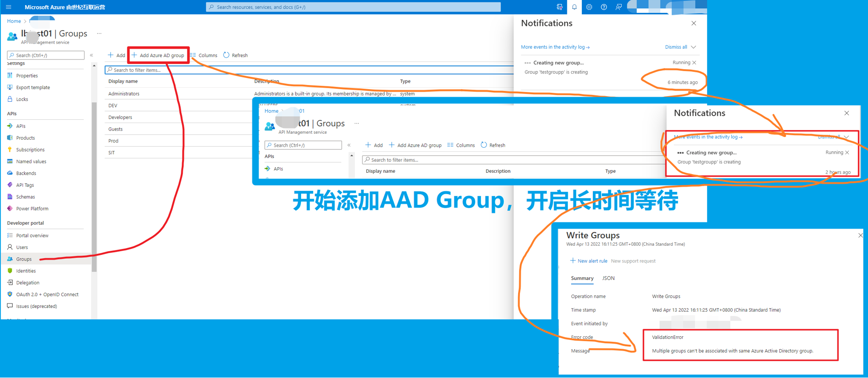Click Add Azure AD group button
Screen dimensions: 868x378
tap(158, 55)
